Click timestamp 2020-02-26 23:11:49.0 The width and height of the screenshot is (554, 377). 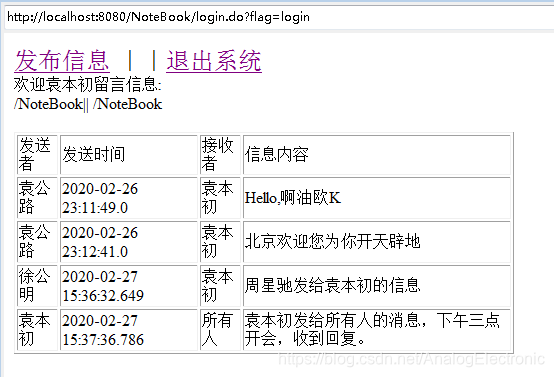click(129, 198)
